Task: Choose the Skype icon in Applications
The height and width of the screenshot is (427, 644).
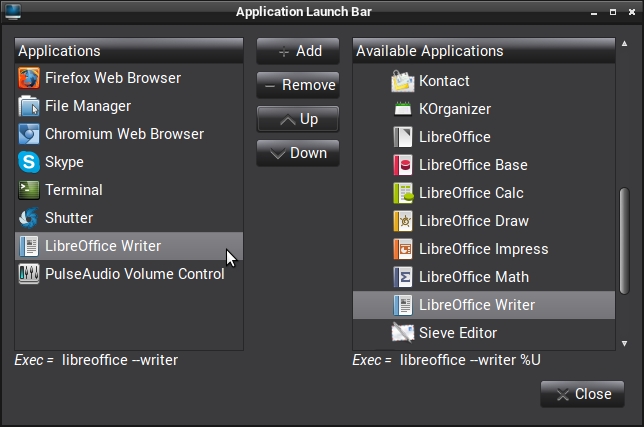Action: pos(29,162)
